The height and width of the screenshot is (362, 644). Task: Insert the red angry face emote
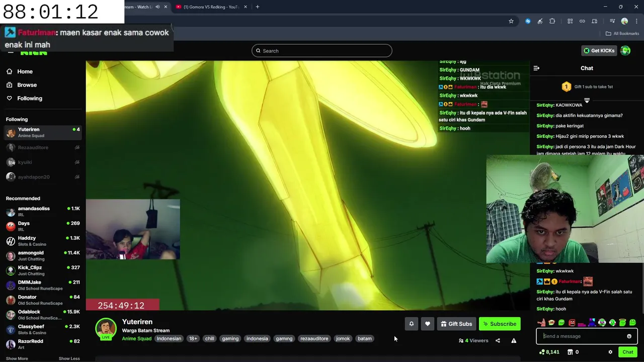pyautogui.click(x=572, y=323)
